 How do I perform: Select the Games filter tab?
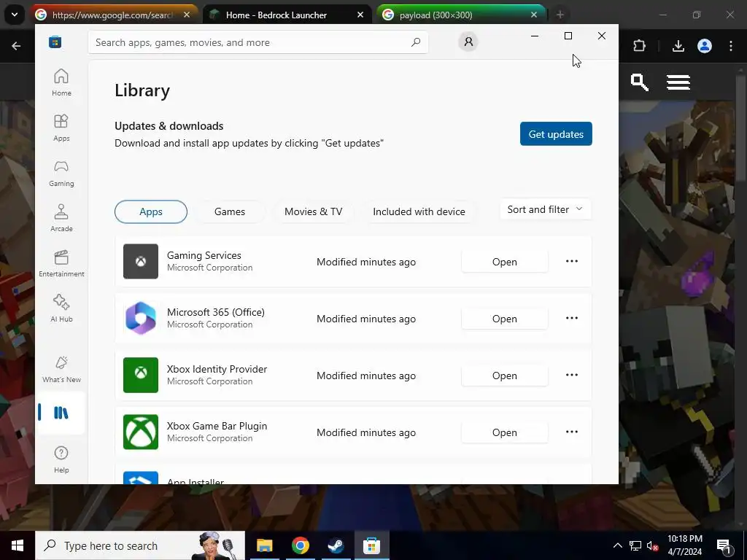230,211
